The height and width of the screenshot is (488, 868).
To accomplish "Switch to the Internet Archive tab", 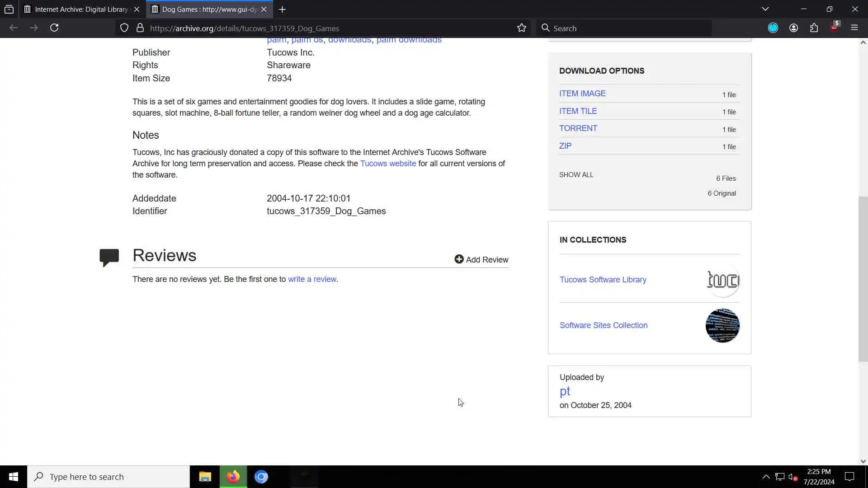I will pos(81,9).
